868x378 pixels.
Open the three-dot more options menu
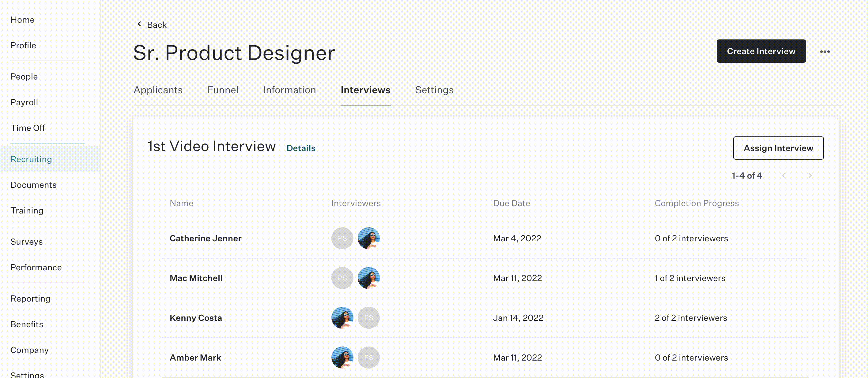click(825, 51)
